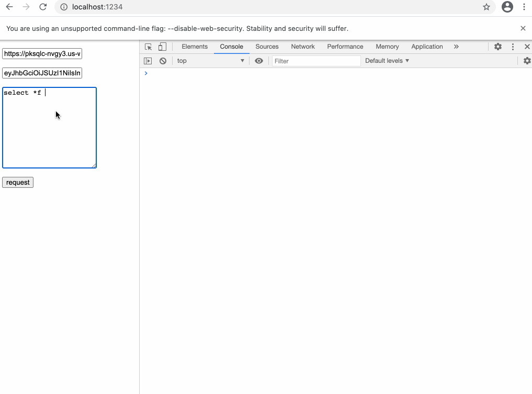The width and height of the screenshot is (532, 394).
Task: Open the Sources panel
Action: (x=267, y=47)
